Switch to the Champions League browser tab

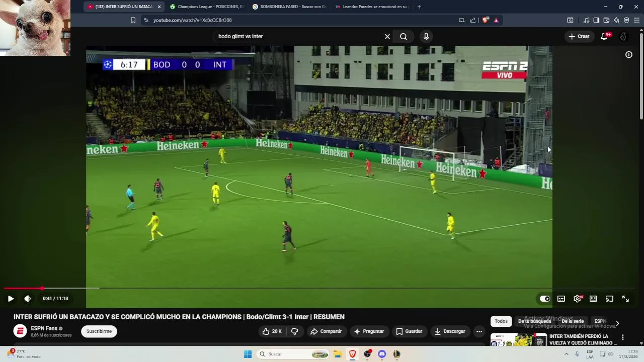(x=206, y=7)
